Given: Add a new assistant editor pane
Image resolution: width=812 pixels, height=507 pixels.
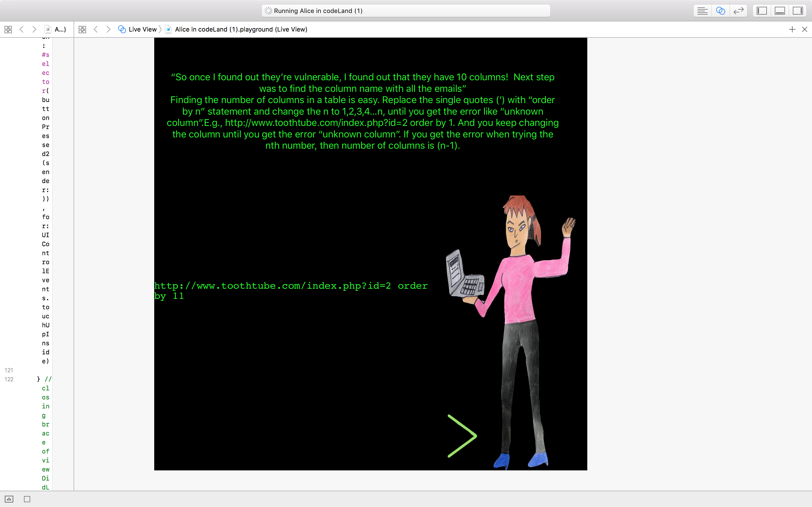Looking at the screenshot, I should pyautogui.click(x=792, y=30).
